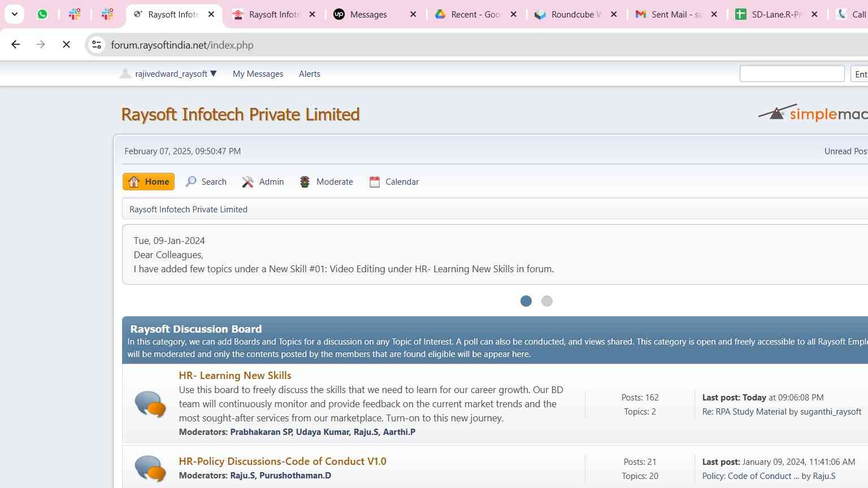Click the HR-Policy Discussions board speech bubble icon
Image resolution: width=868 pixels, height=488 pixels.
(x=150, y=468)
